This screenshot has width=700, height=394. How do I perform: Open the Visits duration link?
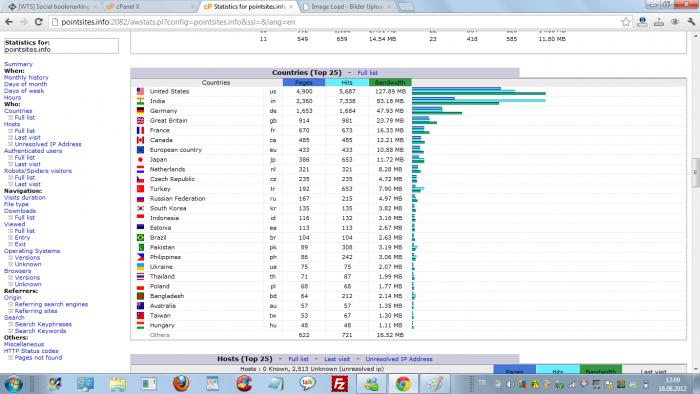tap(25, 198)
